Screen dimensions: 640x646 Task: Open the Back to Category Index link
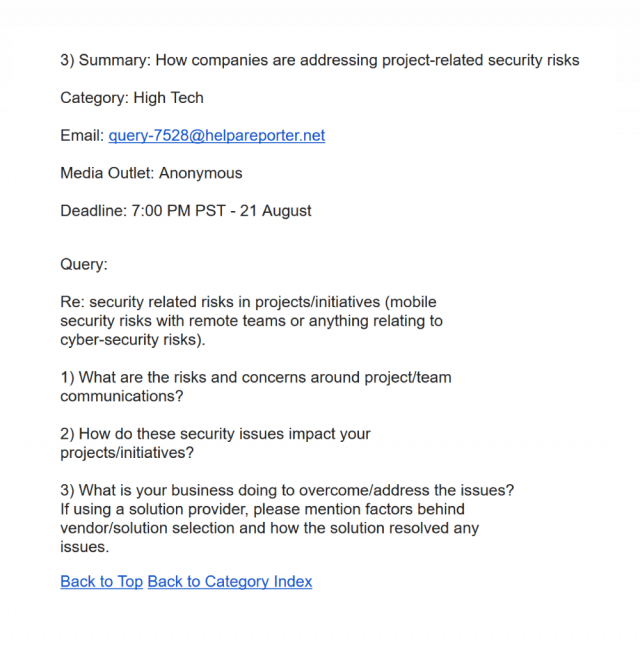229,582
